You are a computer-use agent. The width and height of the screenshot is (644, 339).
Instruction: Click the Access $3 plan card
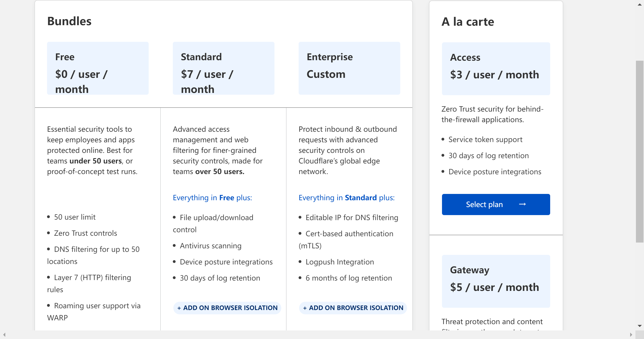496,69
